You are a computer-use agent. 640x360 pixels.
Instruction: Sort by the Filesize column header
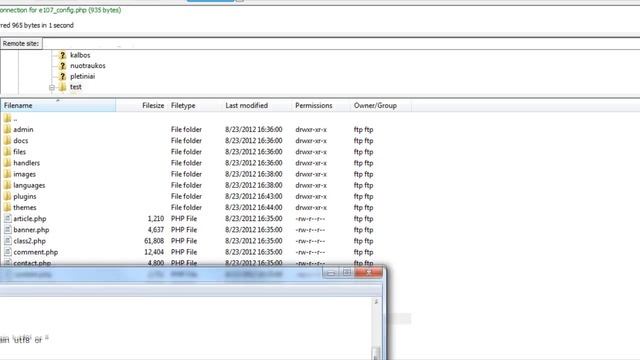pos(142,106)
